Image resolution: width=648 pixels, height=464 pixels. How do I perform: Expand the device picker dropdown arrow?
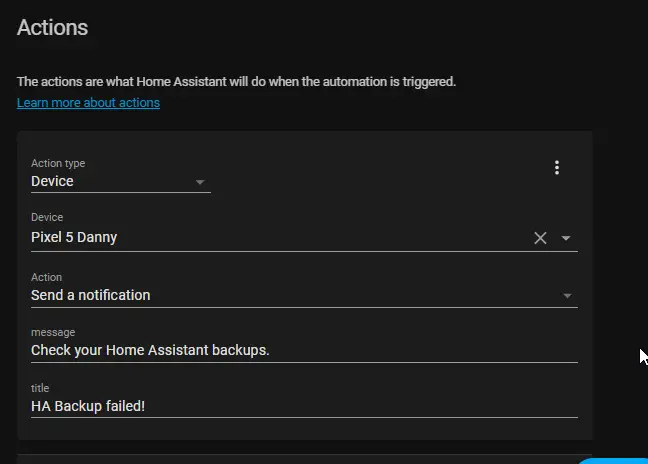(x=566, y=238)
